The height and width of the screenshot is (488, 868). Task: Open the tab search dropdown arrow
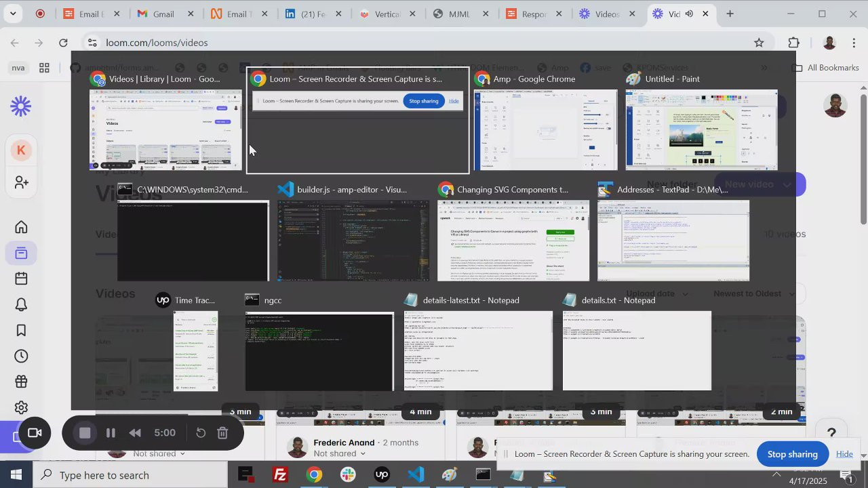[14, 14]
